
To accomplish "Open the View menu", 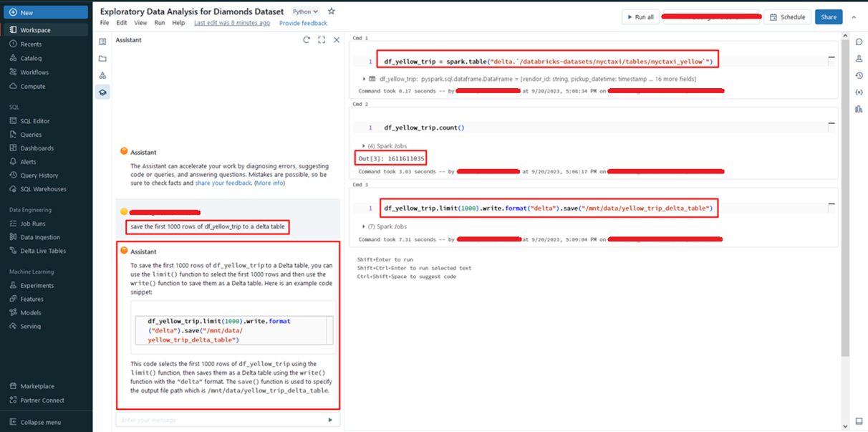I will click(140, 23).
